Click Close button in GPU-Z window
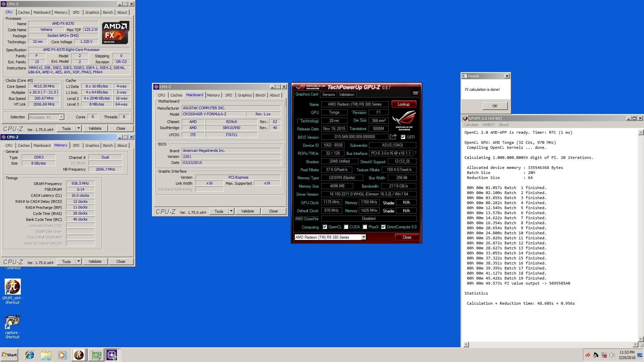 tap(407, 237)
